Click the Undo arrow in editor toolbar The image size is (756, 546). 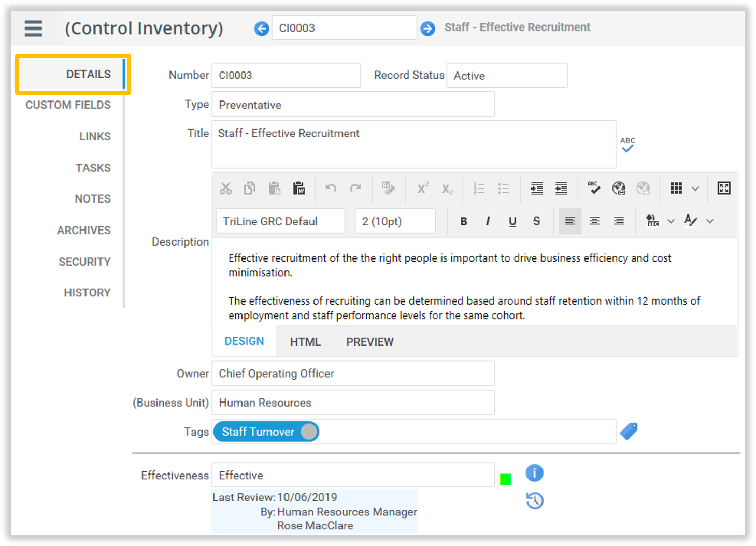pos(331,189)
